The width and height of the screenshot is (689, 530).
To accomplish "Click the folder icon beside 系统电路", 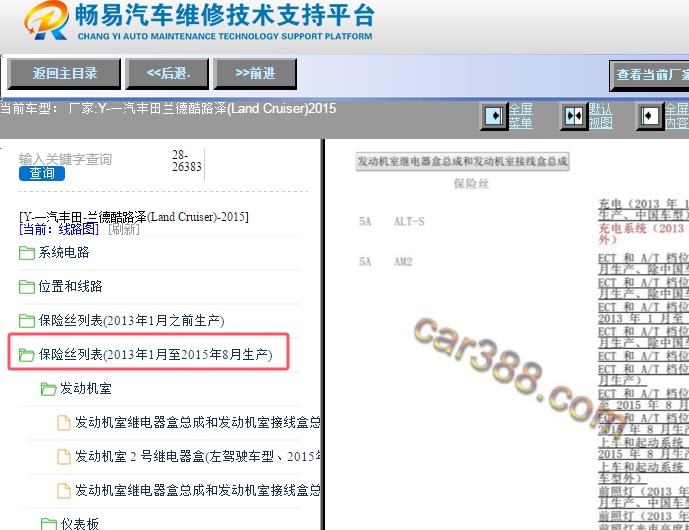I will 27,253.
